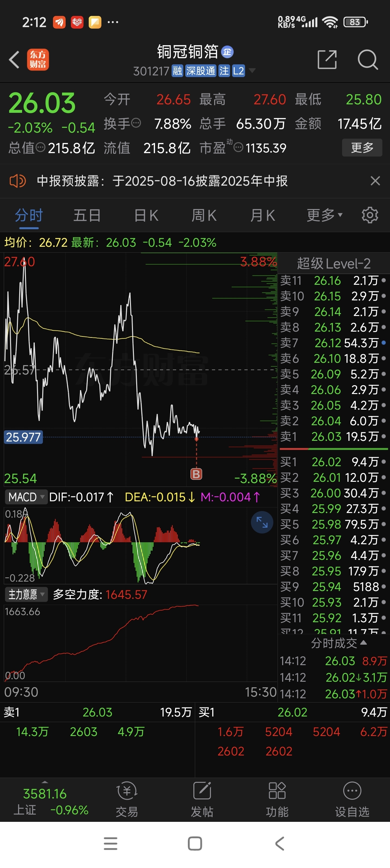Tap the 25.977 price label on chart
Image resolution: width=390 pixels, height=868 pixels.
tap(23, 437)
